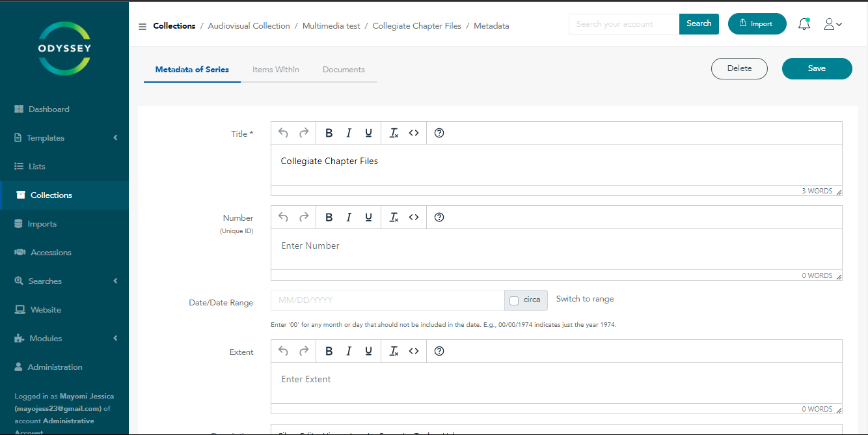
Task: Click the Title text area
Action: click(x=556, y=165)
